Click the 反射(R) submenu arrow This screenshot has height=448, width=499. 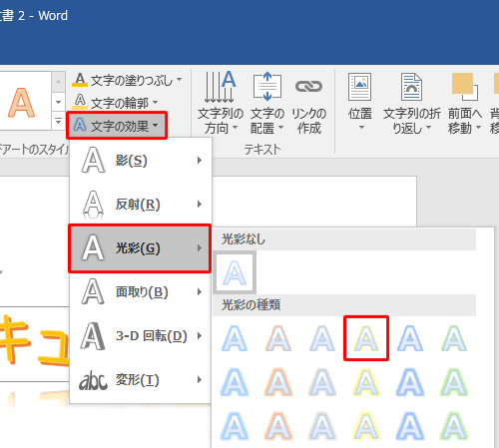click(x=200, y=204)
